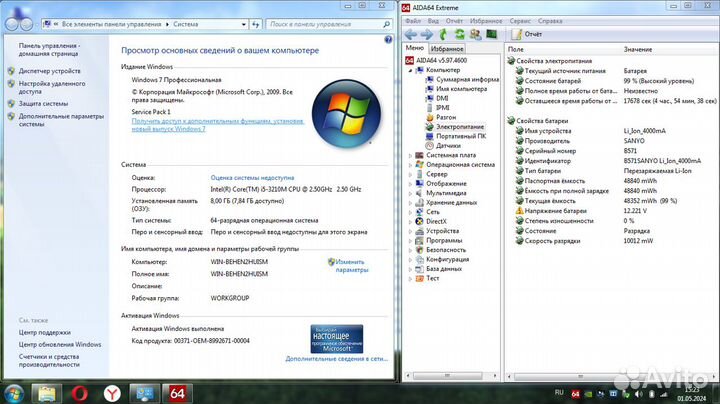Image resolution: width=720 pixels, height=404 pixels.
Task: Click the Безопасность shield icon
Action: (x=419, y=250)
